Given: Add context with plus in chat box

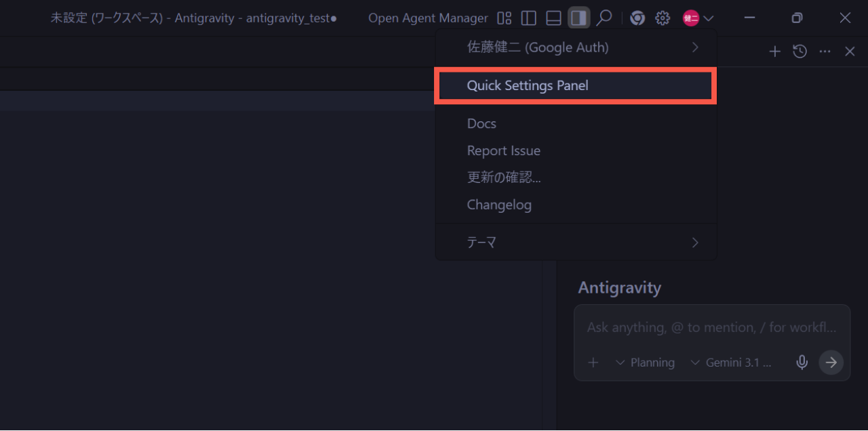Looking at the screenshot, I should coord(593,363).
